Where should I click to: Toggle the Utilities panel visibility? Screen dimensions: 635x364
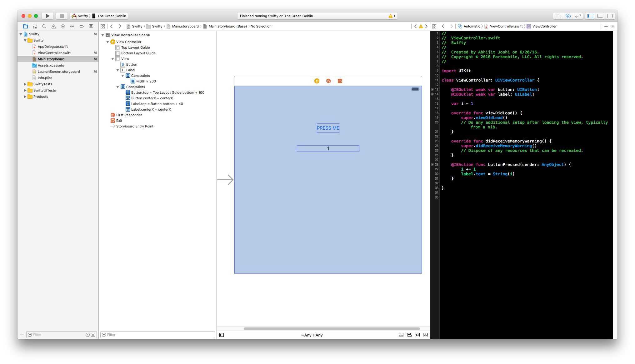pos(610,16)
